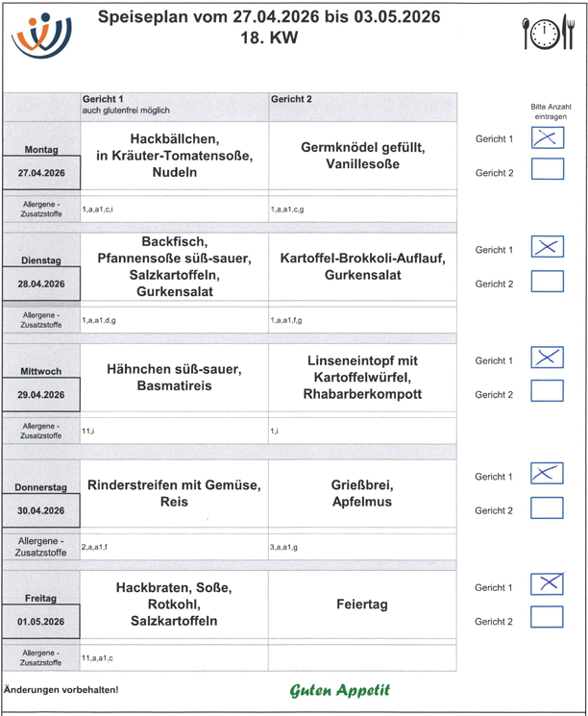Viewport: 588px width, 716px height.
Task: Click the green Guten Appetit text
Action: [340, 690]
